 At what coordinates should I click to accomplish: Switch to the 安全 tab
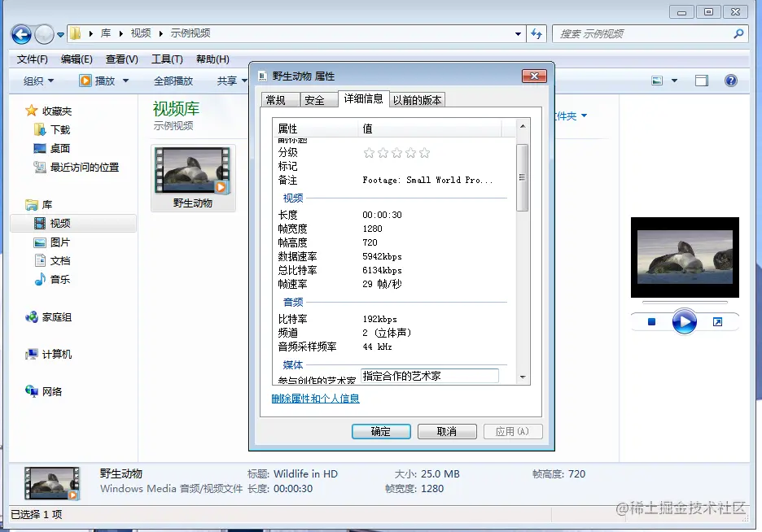(318, 99)
